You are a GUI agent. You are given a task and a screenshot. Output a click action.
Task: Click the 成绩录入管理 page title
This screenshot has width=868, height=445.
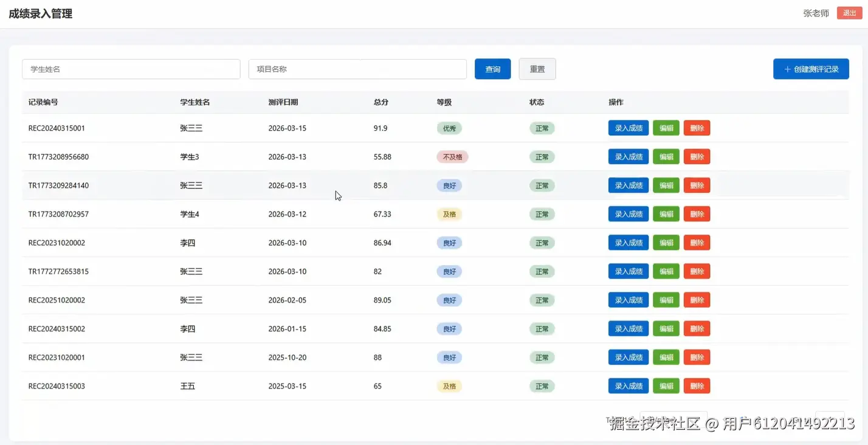(41, 13)
